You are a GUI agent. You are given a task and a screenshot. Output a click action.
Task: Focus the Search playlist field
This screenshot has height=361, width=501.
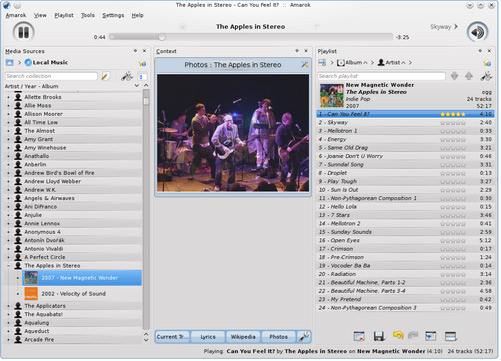click(381, 76)
